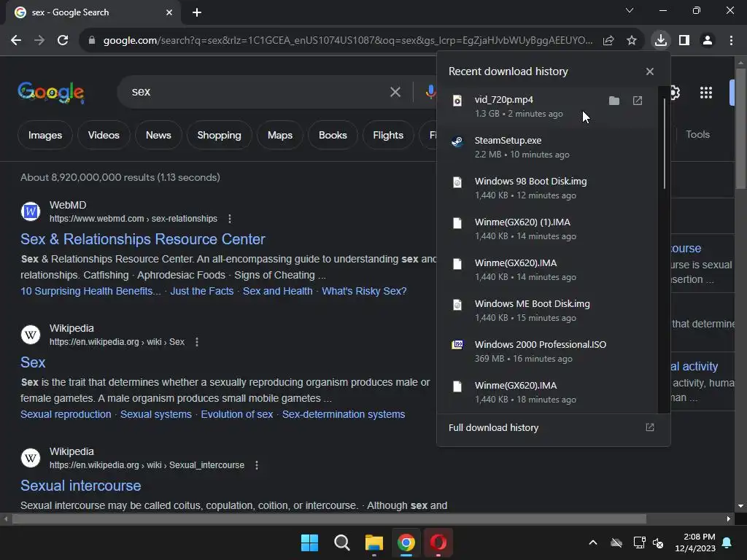The width and height of the screenshot is (747, 560).
Task: Click the address bar URL
Action: point(348,41)
